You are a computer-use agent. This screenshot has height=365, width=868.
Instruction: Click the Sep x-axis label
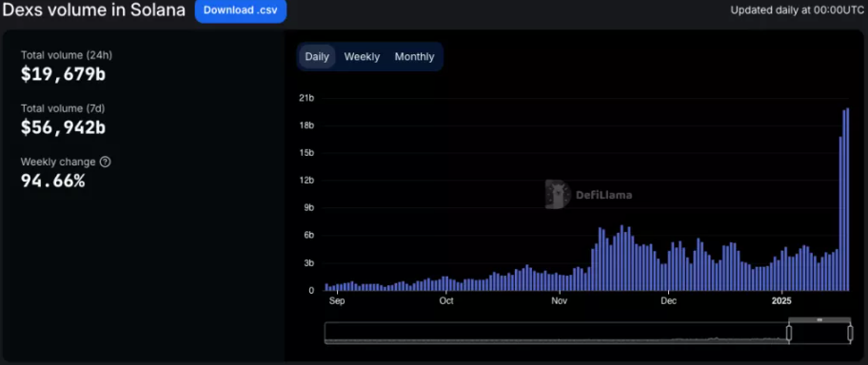tap(337, 301)
